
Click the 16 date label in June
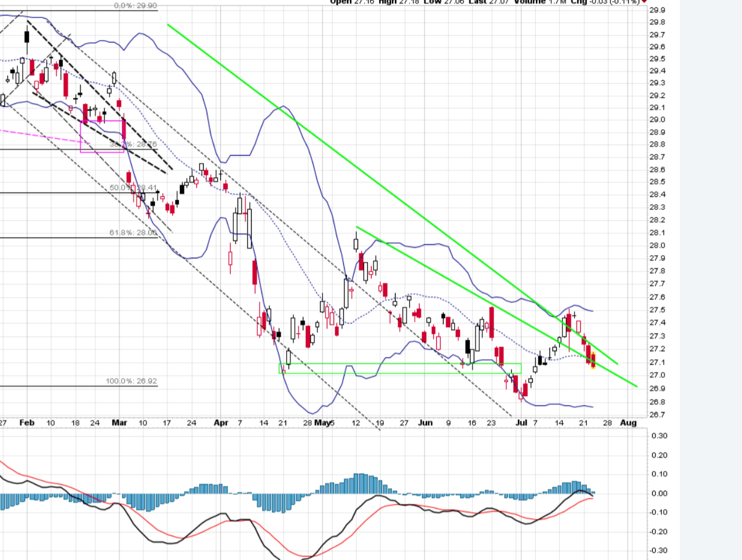[x=472, y=423]
